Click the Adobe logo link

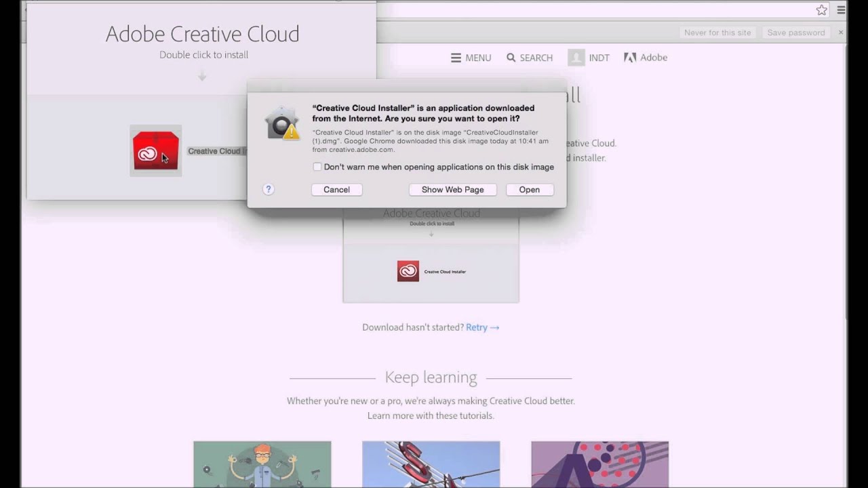[x=646, y=58]
